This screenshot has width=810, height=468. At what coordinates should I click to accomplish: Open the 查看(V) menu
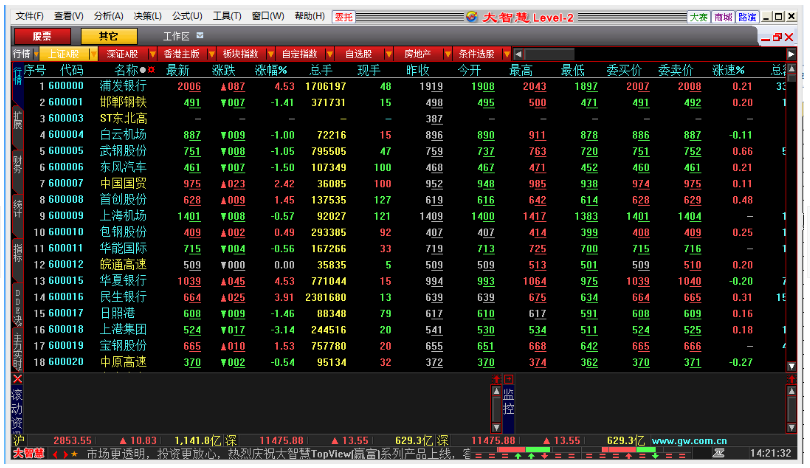69,17
